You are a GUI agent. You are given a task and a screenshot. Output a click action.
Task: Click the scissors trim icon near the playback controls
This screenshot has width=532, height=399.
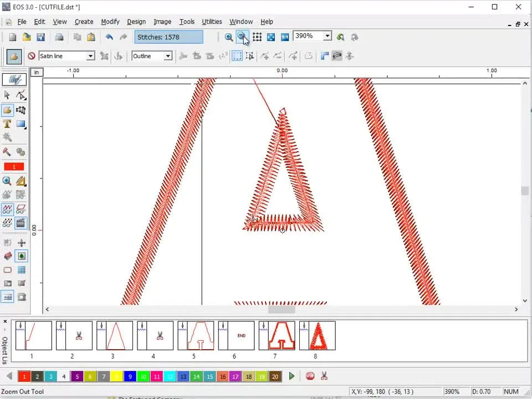point(323,376)
